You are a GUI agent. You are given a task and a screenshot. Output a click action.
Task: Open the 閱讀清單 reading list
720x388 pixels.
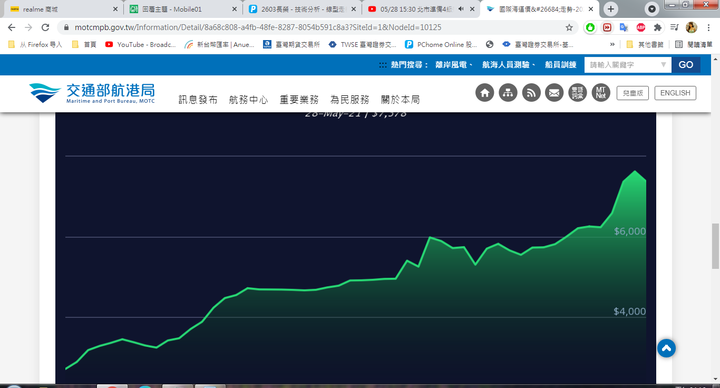coord(693,45)
